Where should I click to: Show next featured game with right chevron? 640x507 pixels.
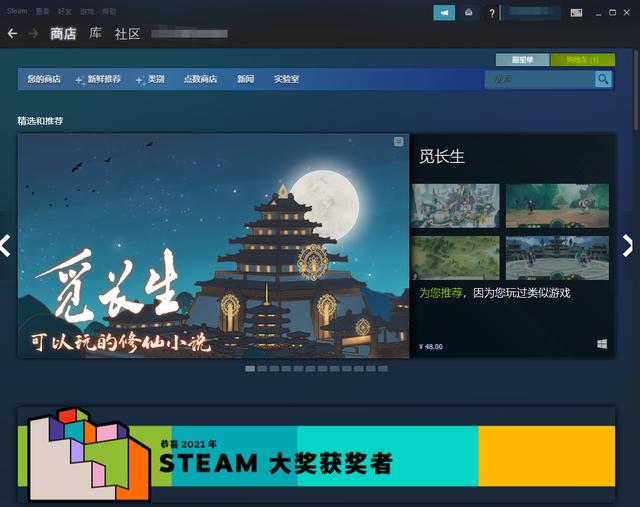click(x=628, y=245)
